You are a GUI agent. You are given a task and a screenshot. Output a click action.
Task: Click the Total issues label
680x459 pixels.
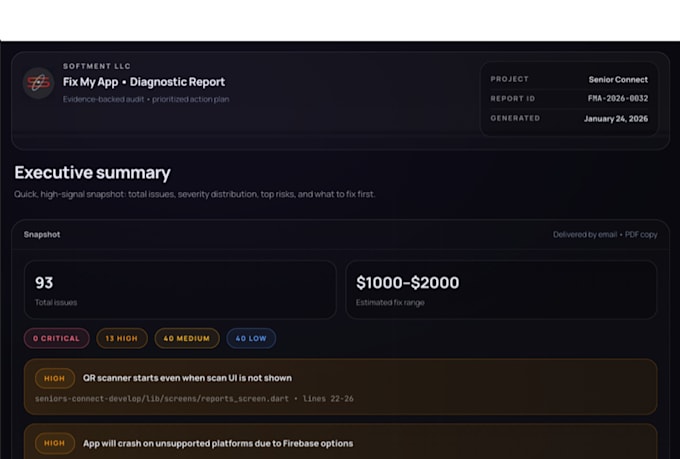(56, 302)
